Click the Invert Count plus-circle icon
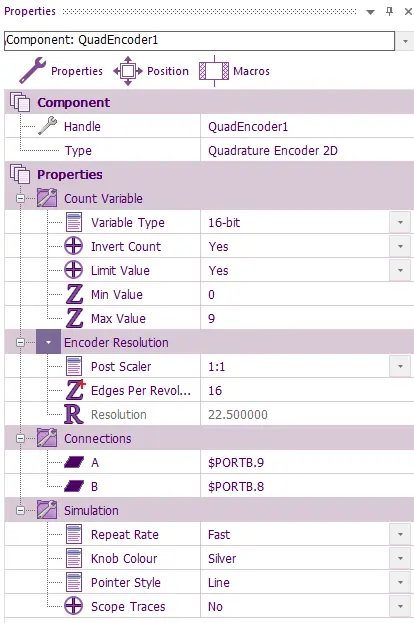This screenshot has height=623, width=414. coord(74,246)
